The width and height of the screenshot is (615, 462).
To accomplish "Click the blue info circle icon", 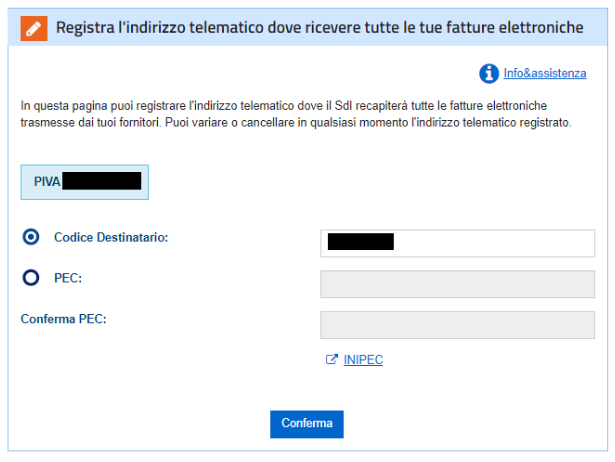I will 489,73.
